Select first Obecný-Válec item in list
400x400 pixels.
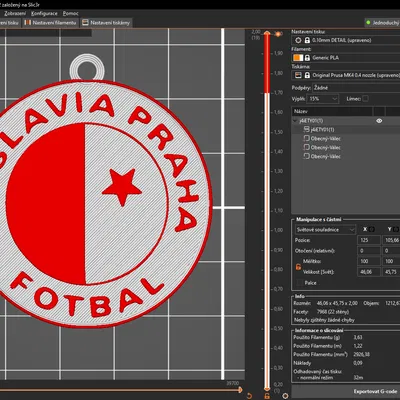coord(326,139)
